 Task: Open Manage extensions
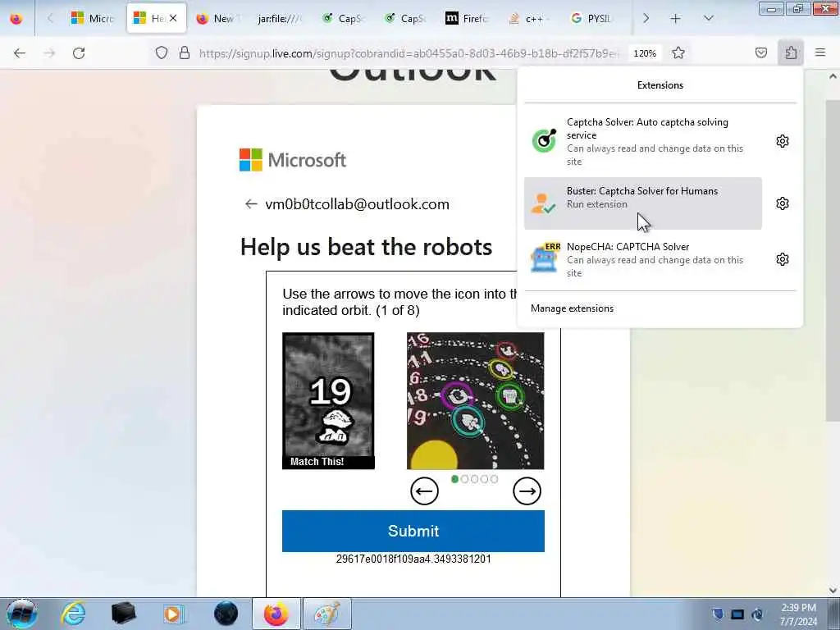(x=572, y=308)
